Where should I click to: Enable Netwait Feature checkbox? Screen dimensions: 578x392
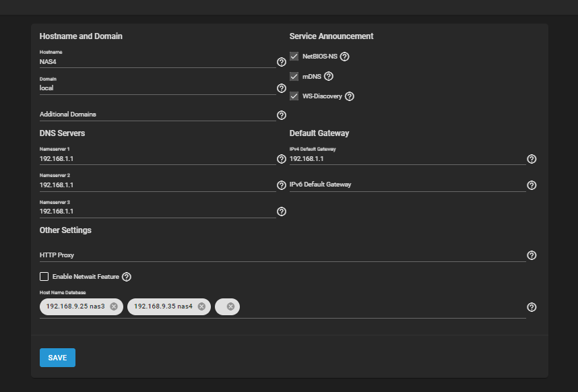44,276
